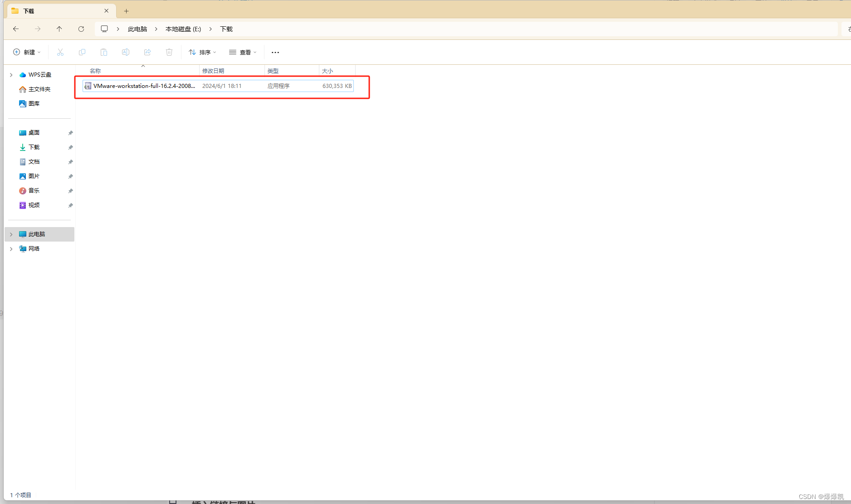Open 主文件夹 in sidebar
851x504 pixels.
pos(39,89)
